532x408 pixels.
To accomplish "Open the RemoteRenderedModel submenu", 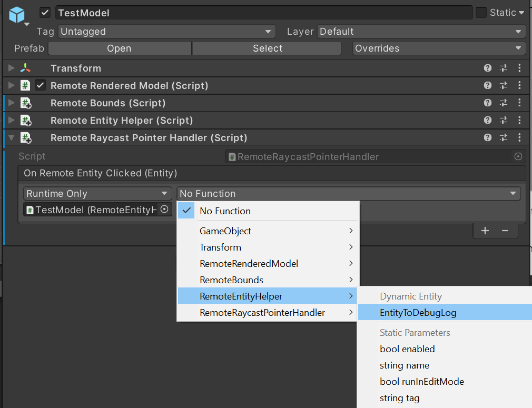I will (269, 264).
